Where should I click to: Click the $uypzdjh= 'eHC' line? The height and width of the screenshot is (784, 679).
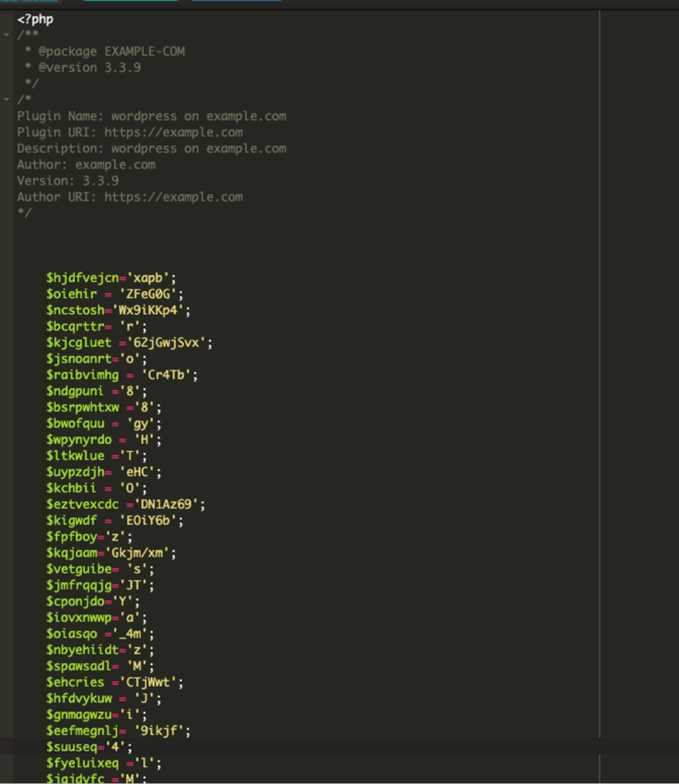(104, 472)
